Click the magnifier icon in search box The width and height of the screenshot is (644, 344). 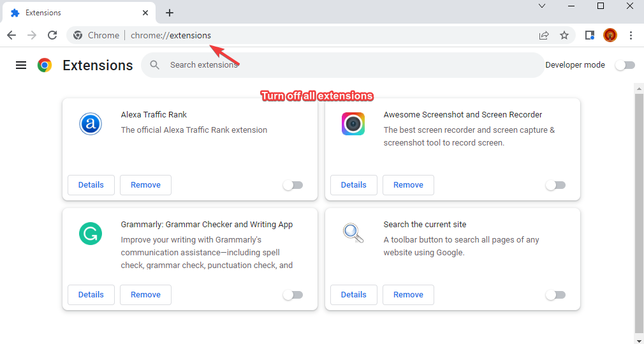tap(154, 65)
